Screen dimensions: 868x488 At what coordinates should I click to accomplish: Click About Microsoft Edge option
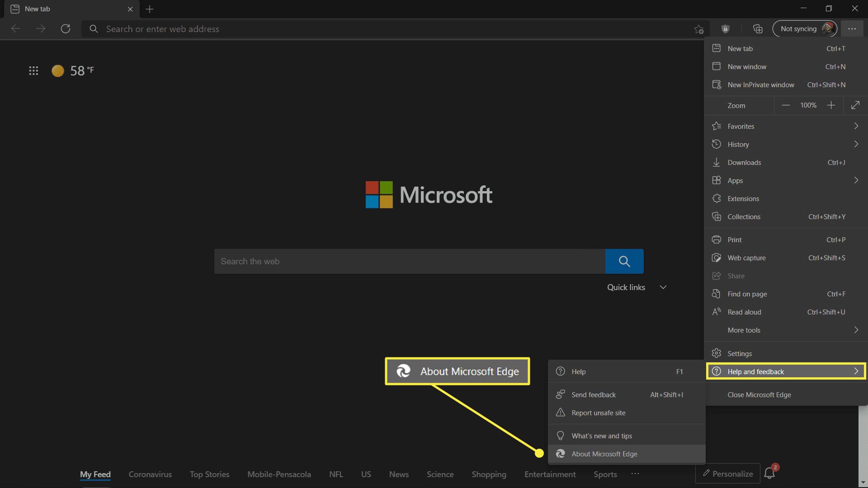coord(604,454)
